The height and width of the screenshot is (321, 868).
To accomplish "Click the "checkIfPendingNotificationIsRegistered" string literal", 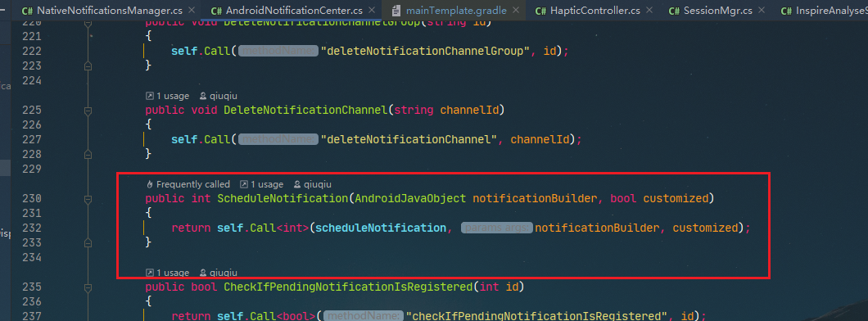I will point(537,316).
